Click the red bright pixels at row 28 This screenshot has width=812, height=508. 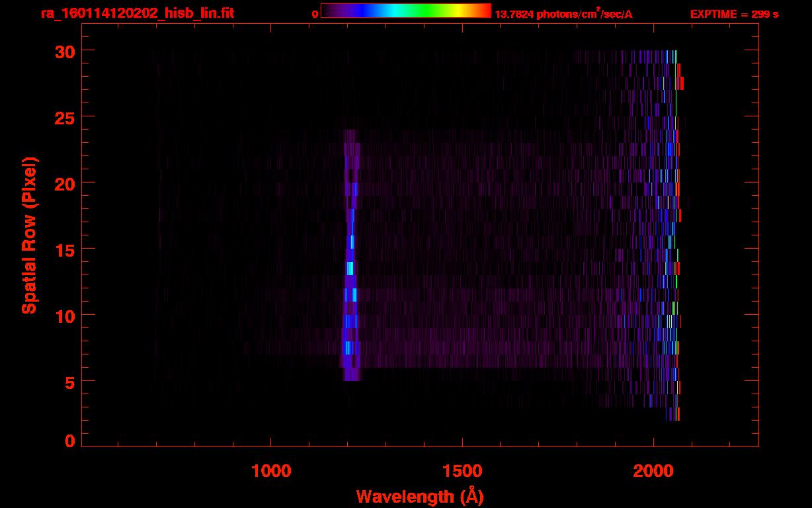pyautogui.click(x=681, y=83)
